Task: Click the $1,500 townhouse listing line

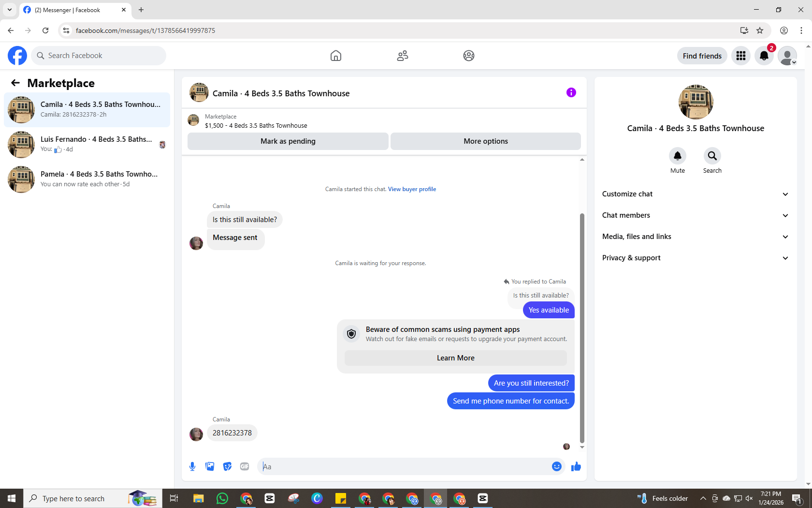Action: pos(256,125)
